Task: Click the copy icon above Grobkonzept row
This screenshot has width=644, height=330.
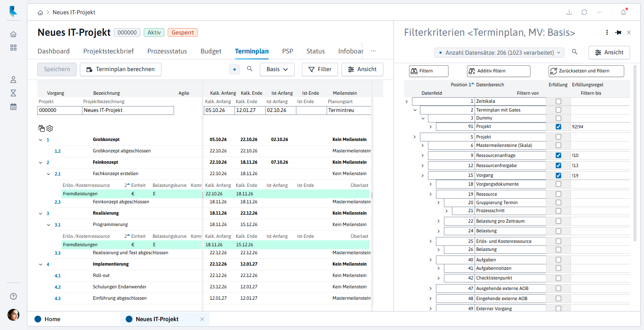Action: pos(42,128)
